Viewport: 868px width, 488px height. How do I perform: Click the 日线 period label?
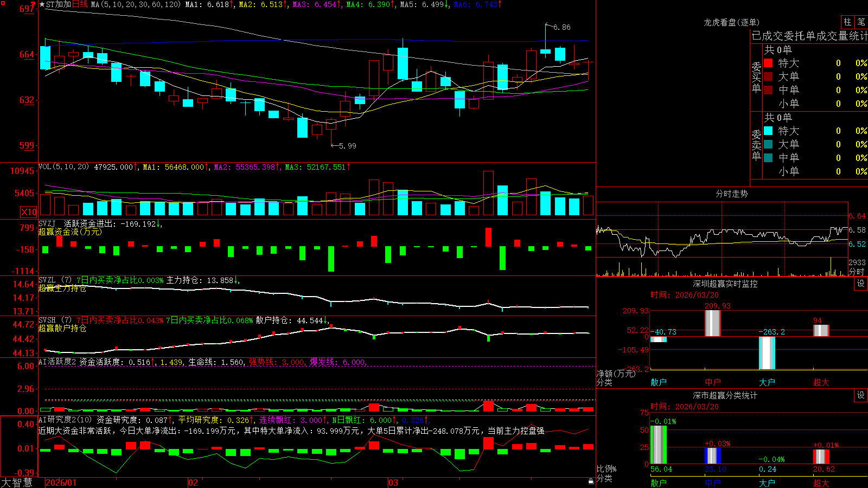click(x=80, y=4)
